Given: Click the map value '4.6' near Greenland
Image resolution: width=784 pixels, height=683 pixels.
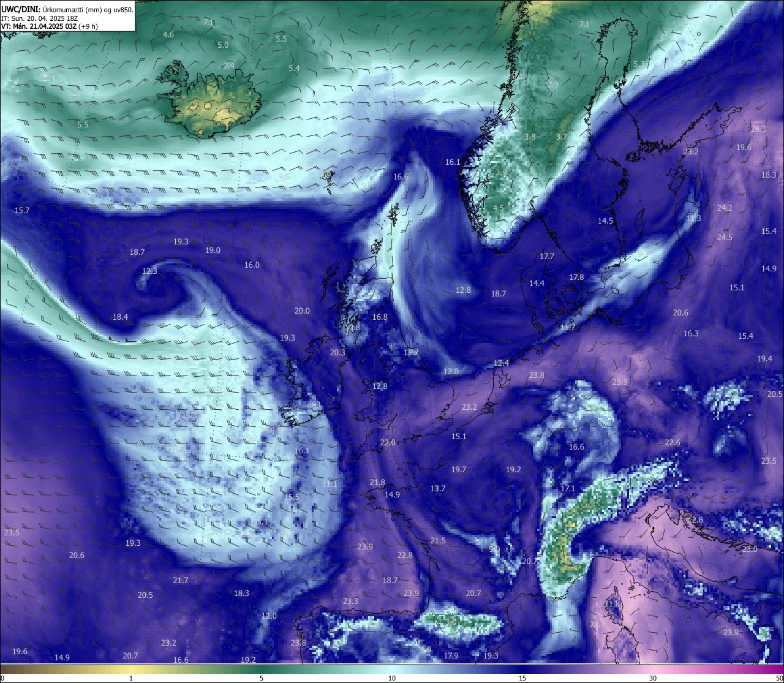Looking at the screenshot, I should point(168,35).
